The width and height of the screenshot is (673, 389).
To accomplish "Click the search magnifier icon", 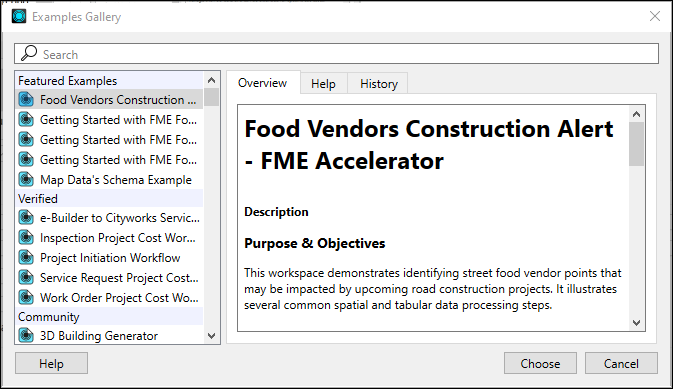I will [29, 53].
